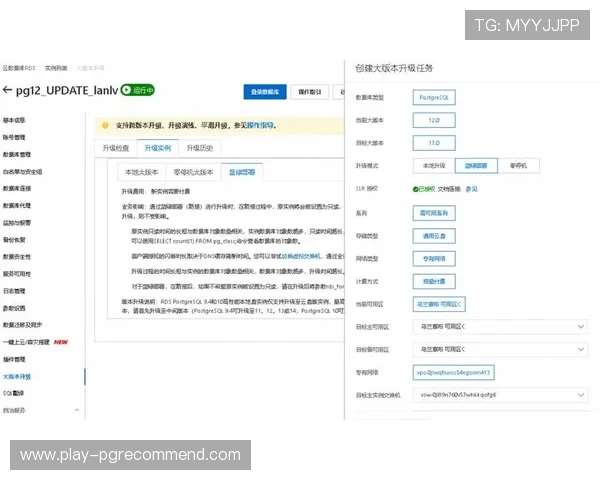The width and height of the screenshot is (600, 480).
Task: Click the 专有网络 vpc ID field
Action: click(x=454, y=372)
